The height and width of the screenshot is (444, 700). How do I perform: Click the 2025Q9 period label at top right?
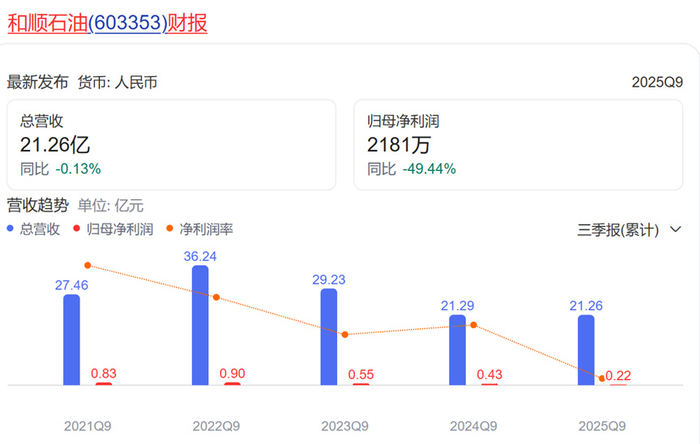[657, 82]
